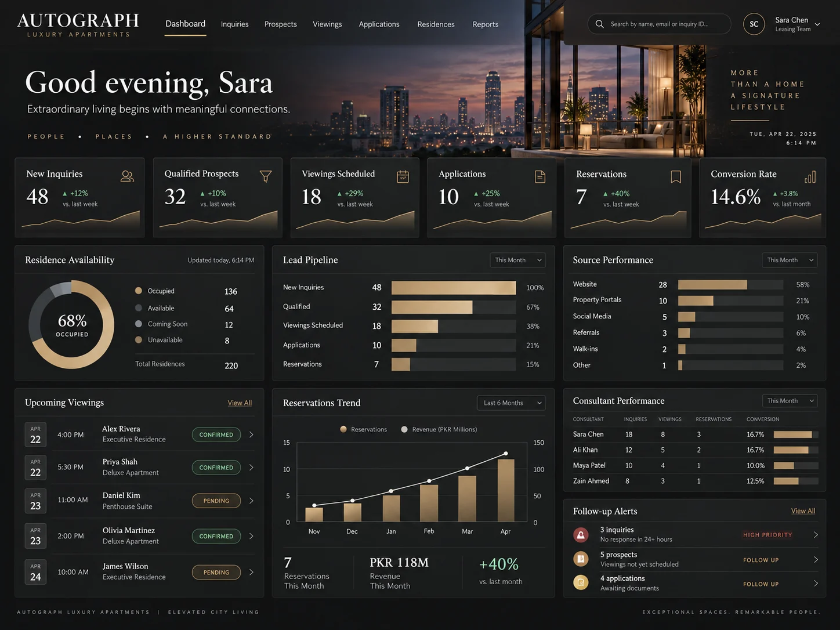Expand the Sara Chen account menu chevron
This screenshot has height=630, width=840.
[817, 24]
